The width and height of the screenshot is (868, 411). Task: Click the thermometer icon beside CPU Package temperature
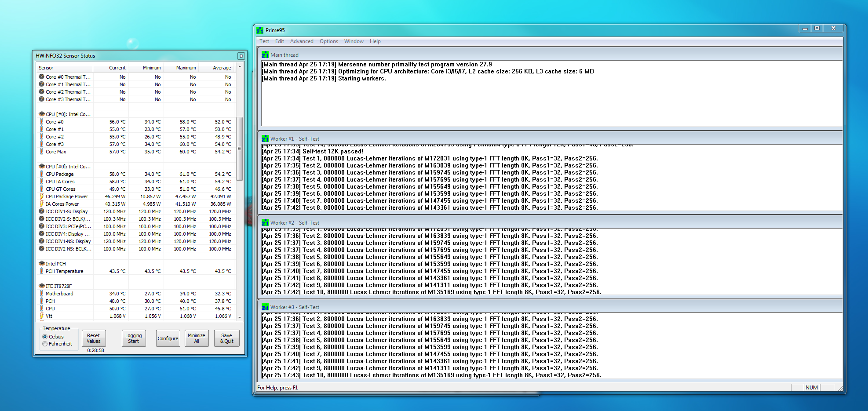click(41, 174)
